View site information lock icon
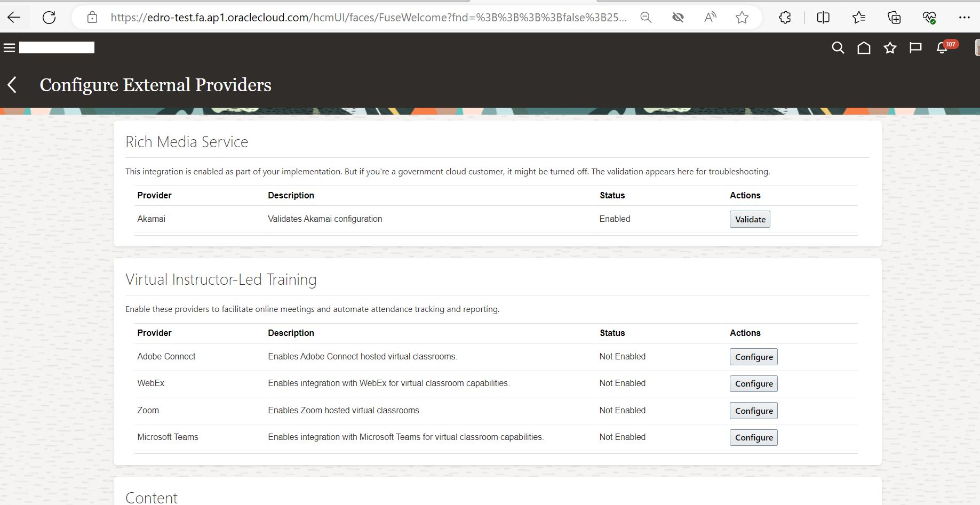The width and height of the screenshot is (980, 505). pyautogui.click(x=92, y=18)
